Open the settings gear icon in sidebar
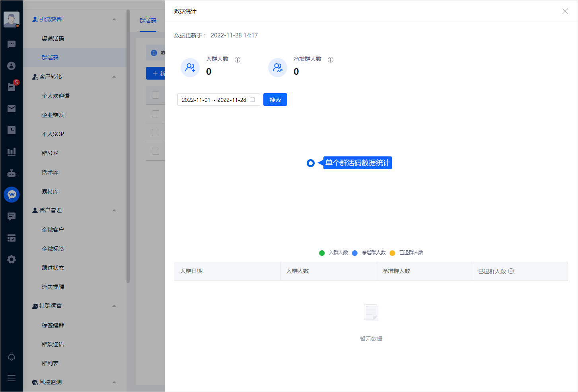Viewport: 578px width, 392px height. (x=12, y=259)
